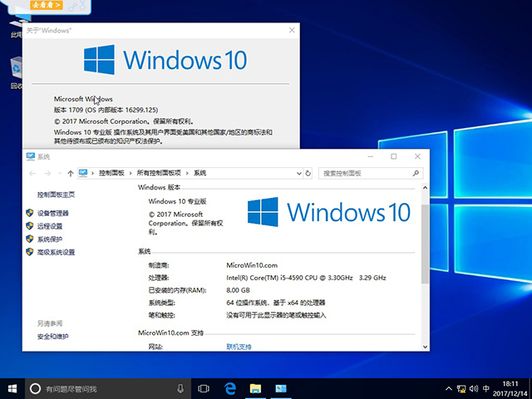Screen dimensions: 532x399
Task: Open recent locations dropdown arrow
Action: pos(60,174)
